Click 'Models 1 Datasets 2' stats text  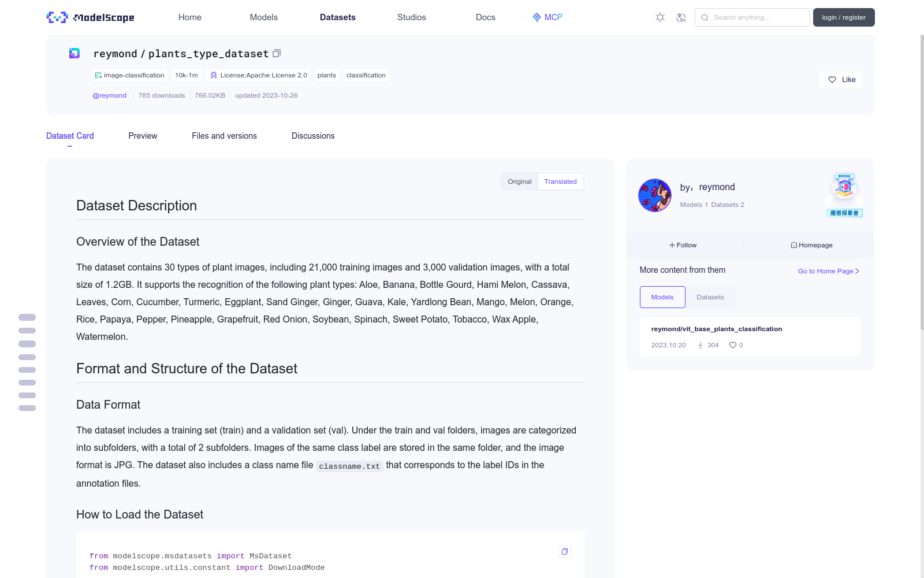point(712,205)
